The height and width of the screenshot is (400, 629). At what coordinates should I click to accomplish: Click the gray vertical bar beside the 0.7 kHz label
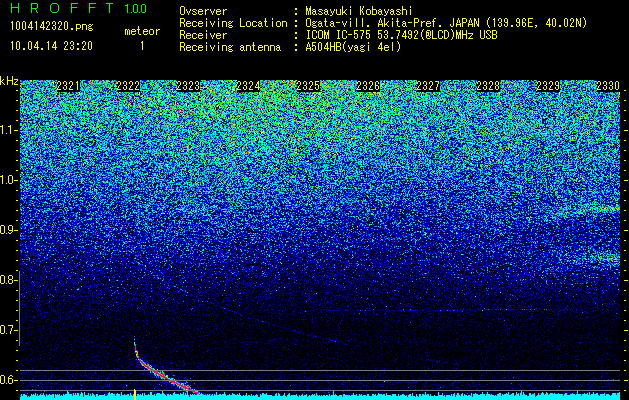point(20,308)
